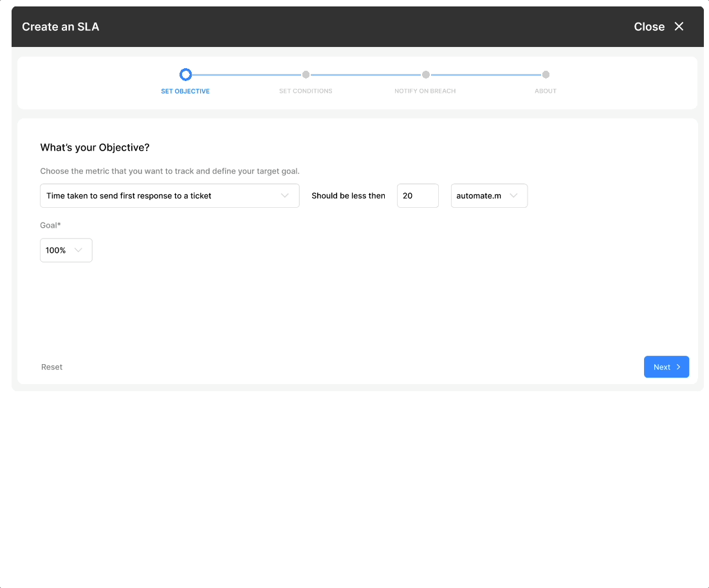
Task: Click the Set Conditions step dot
Action: (306, 75)
